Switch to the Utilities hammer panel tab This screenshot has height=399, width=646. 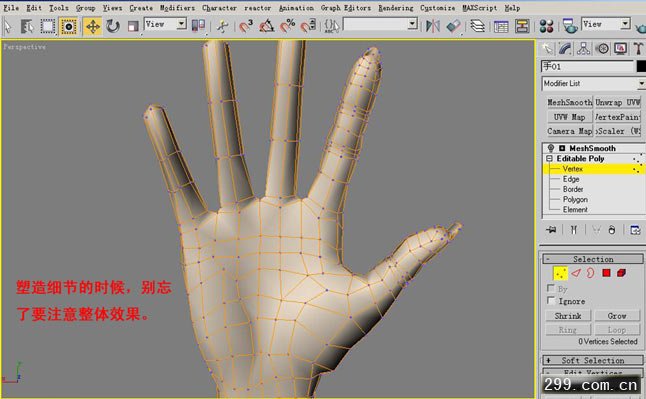point(638,49)
